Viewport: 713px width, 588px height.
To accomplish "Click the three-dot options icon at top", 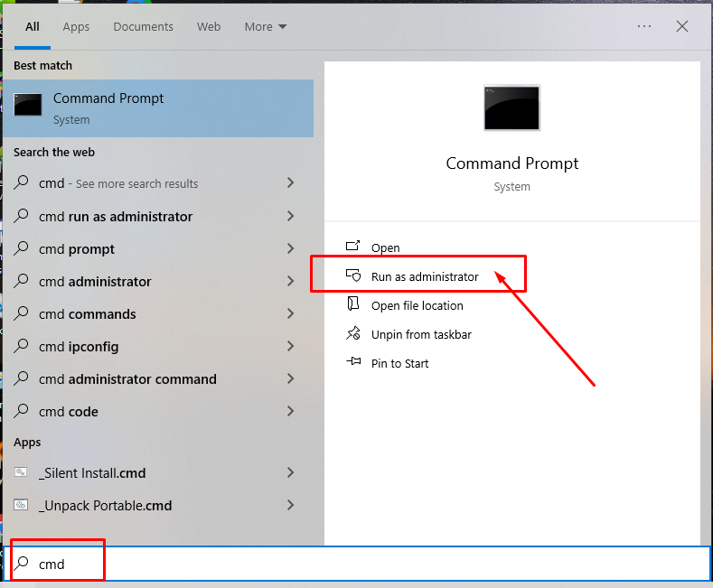I will [x=644, y=27].
